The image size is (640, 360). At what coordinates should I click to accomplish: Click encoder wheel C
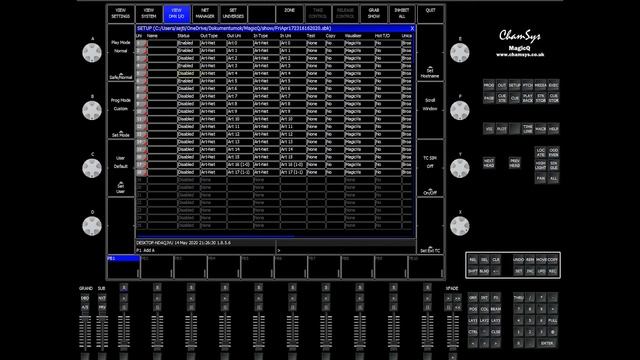click(92, 168)
